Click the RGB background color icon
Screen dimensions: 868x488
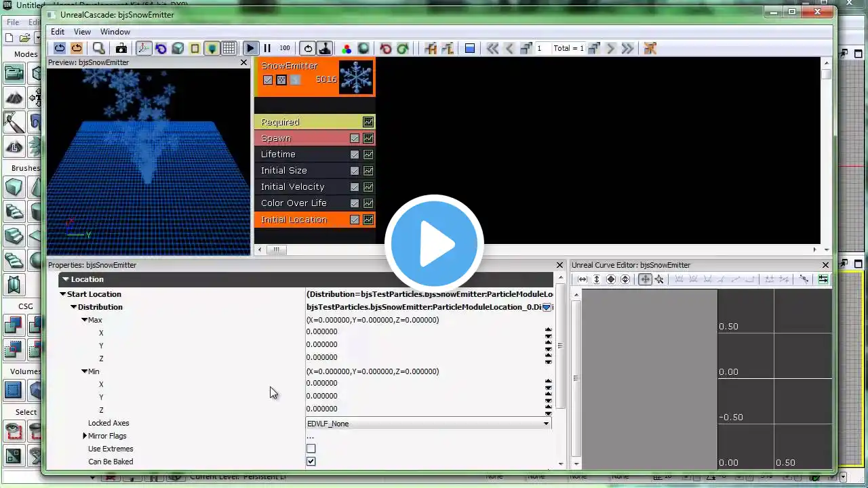347,48
